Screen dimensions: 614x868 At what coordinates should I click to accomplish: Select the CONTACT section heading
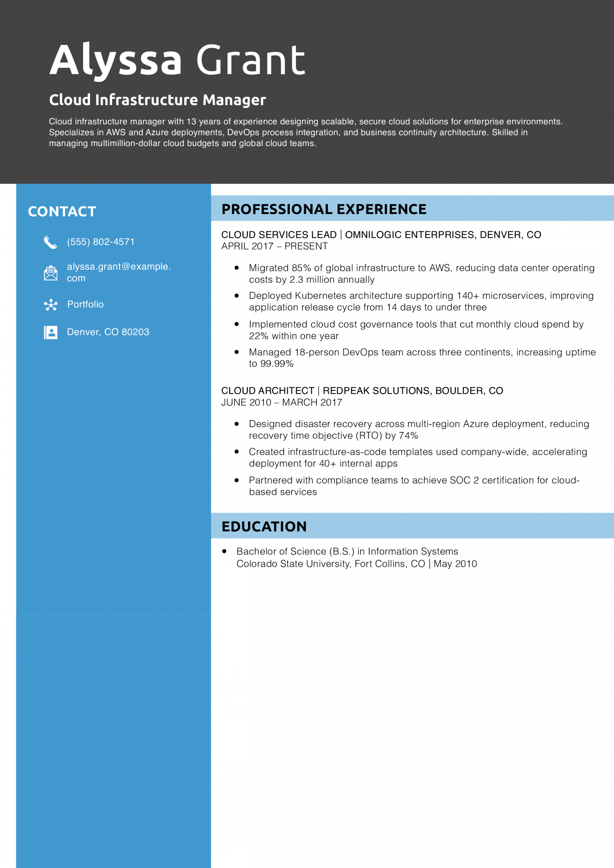62,212
